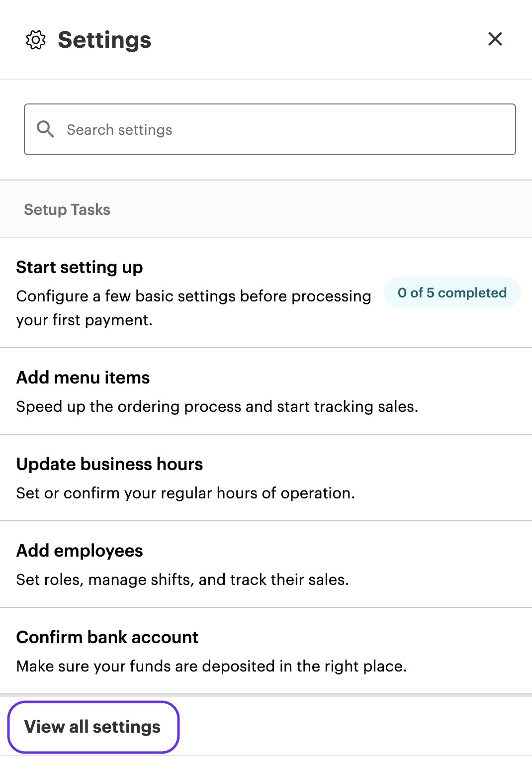
Task: Click the 0 of 5 completed badge
Action: click(452, 292)
